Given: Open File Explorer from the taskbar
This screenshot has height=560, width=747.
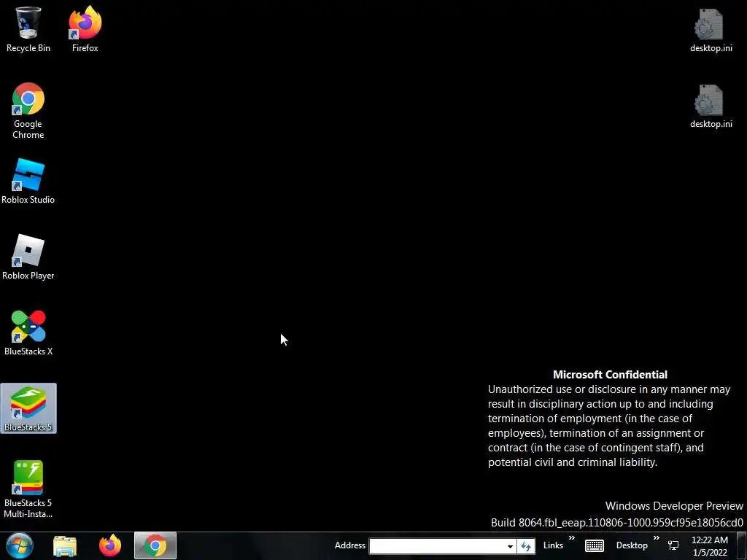Looking at the screenshot, I should coord(65,545).
